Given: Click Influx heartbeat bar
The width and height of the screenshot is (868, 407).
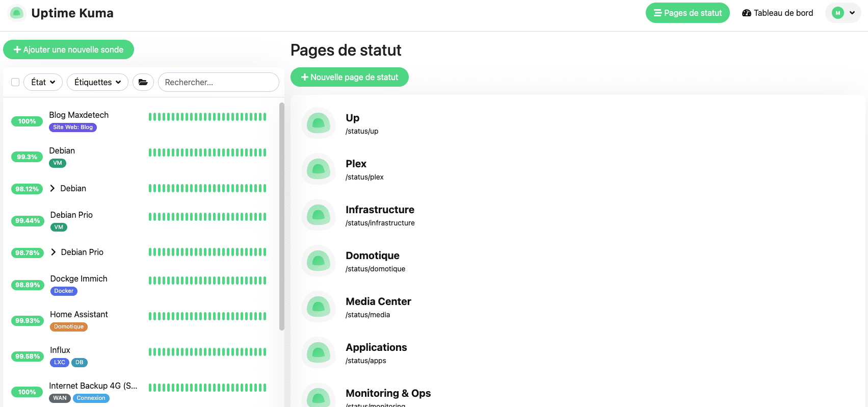Looking at the screenshot, I should [207, 352].
